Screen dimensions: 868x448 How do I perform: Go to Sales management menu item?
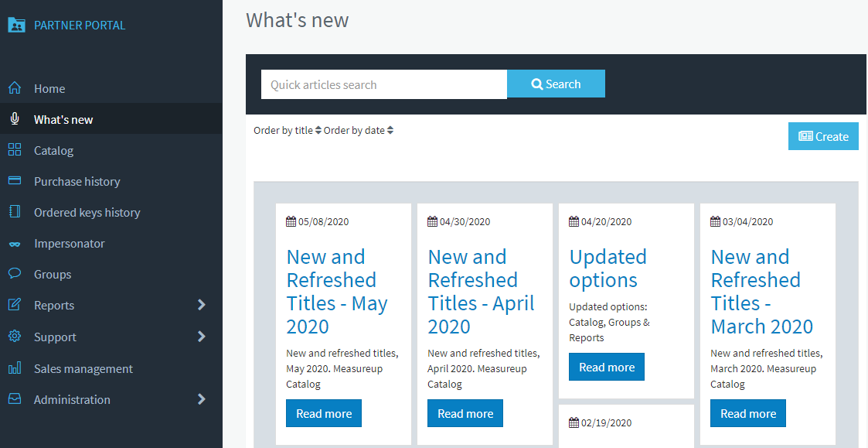(111, 369)
